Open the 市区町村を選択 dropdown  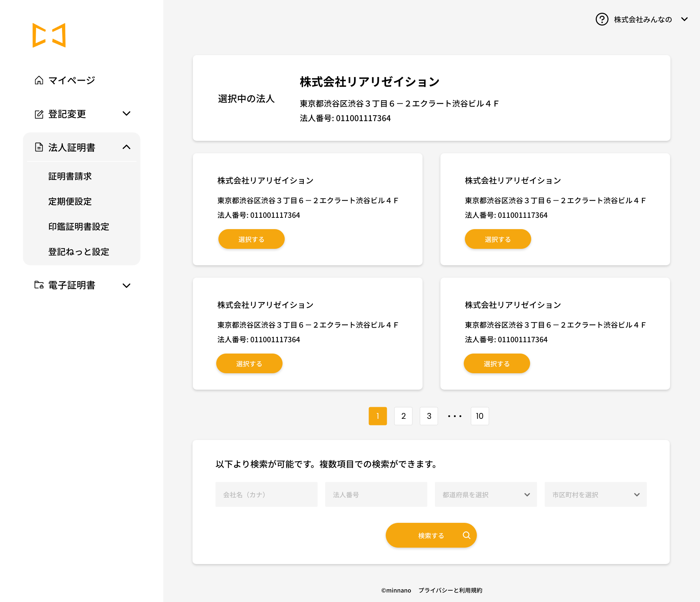coord(595,495)
